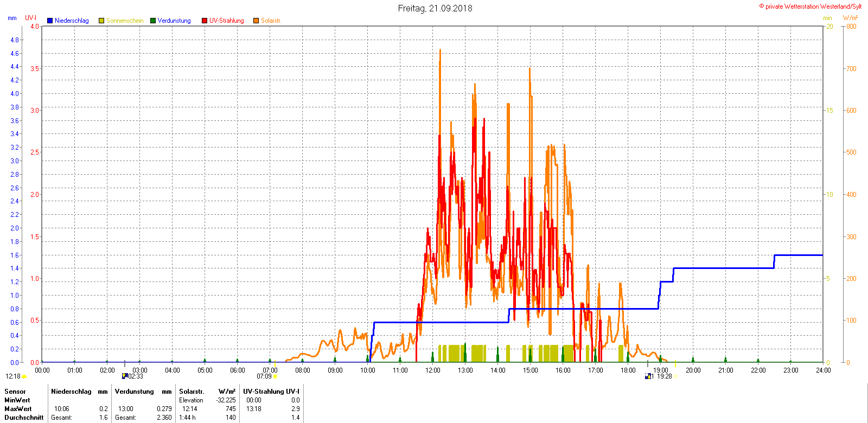Click the yellow Sonnenschein legend swatch
This screenshot has height=423, width=868.
click(101, 21)
